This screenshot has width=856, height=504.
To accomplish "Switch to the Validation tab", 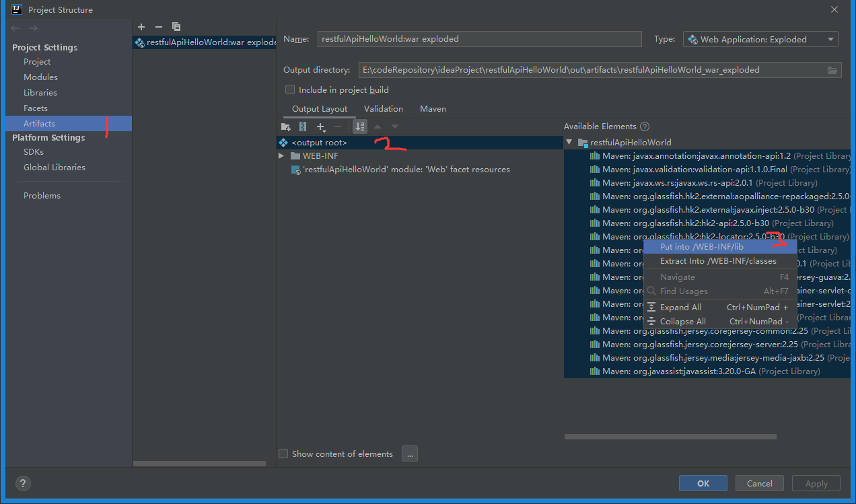I will [384, 109].
